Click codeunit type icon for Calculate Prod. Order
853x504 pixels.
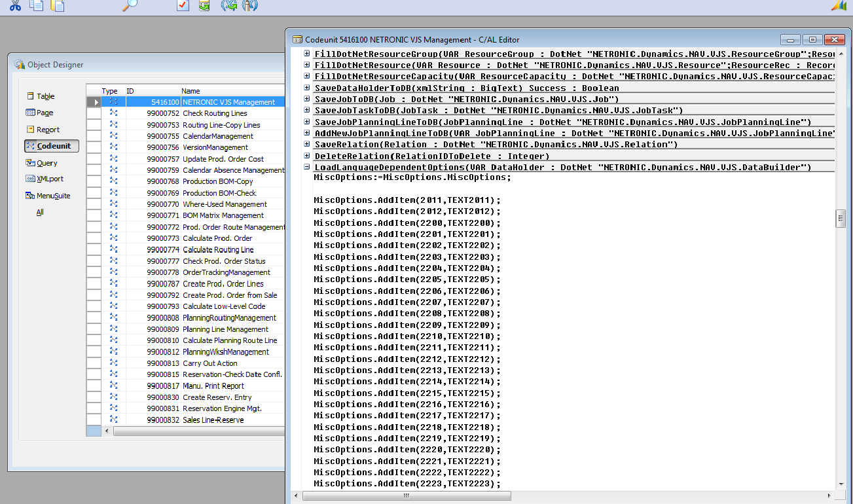(113, 238)
